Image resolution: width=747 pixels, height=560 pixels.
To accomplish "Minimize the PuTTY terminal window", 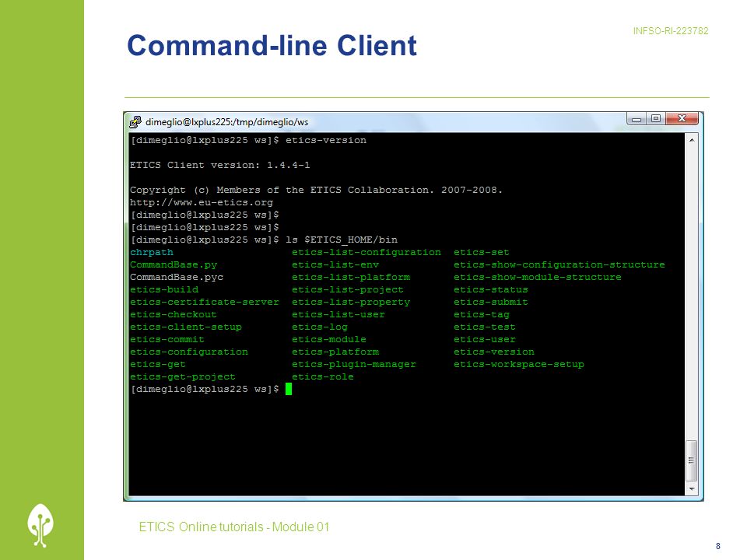I will click(x=637, y=118).
